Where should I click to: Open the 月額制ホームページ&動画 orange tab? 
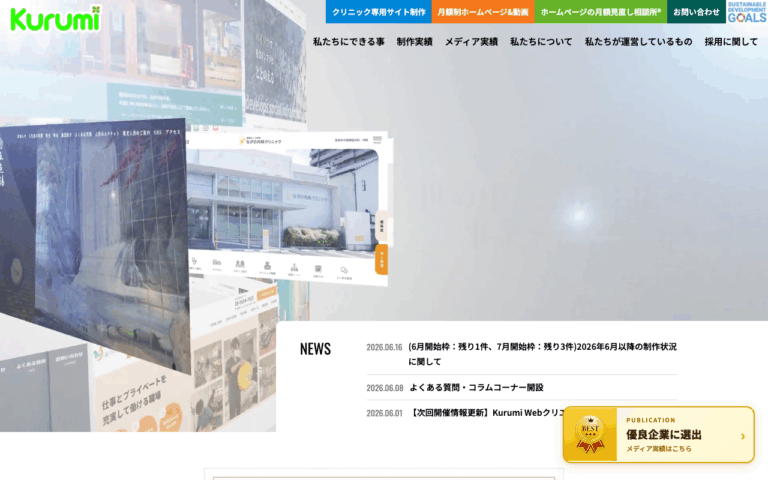click(483, 12)
